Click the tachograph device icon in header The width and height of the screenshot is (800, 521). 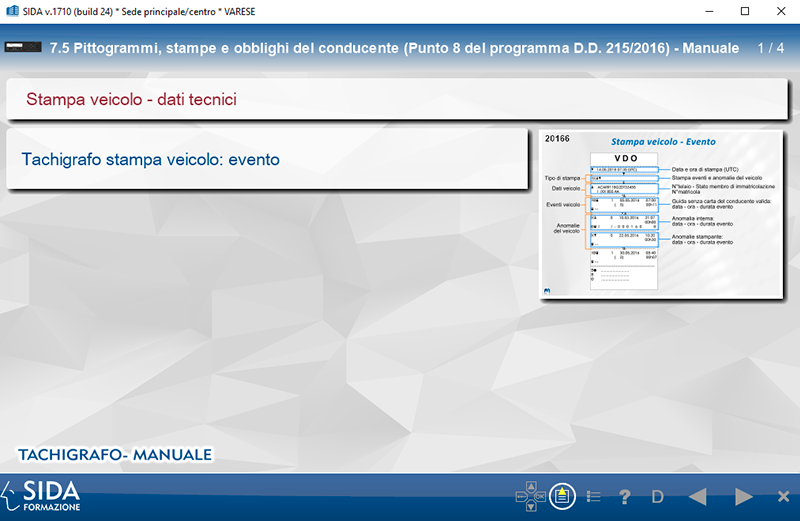click(26, 47)
